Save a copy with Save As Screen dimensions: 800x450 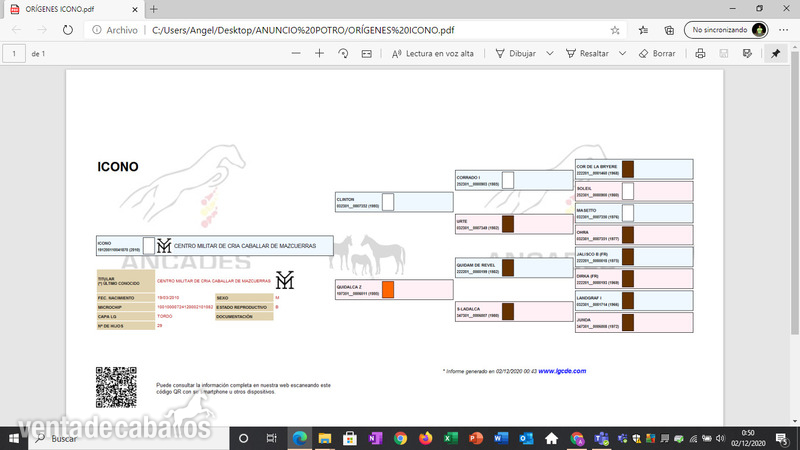pos(747,53)
